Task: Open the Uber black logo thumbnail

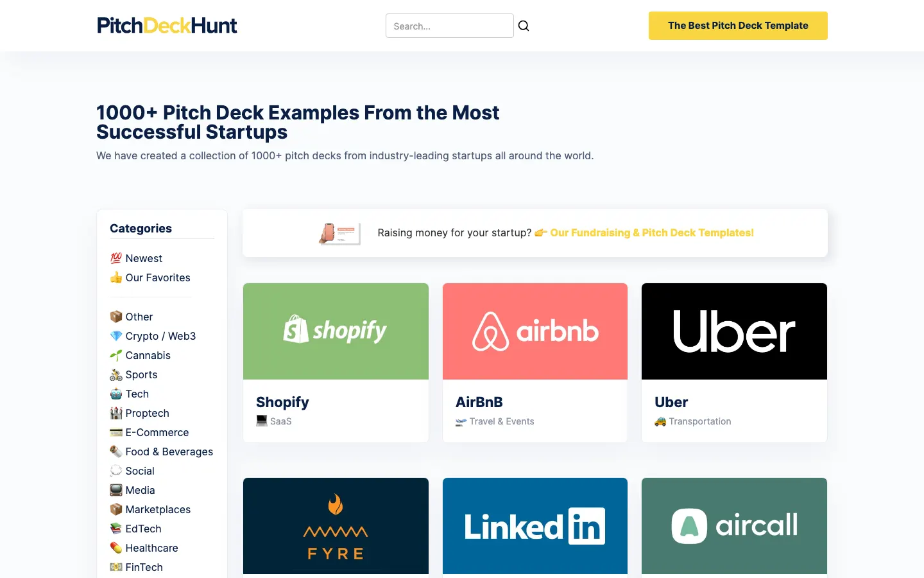Action: point(734,331)
